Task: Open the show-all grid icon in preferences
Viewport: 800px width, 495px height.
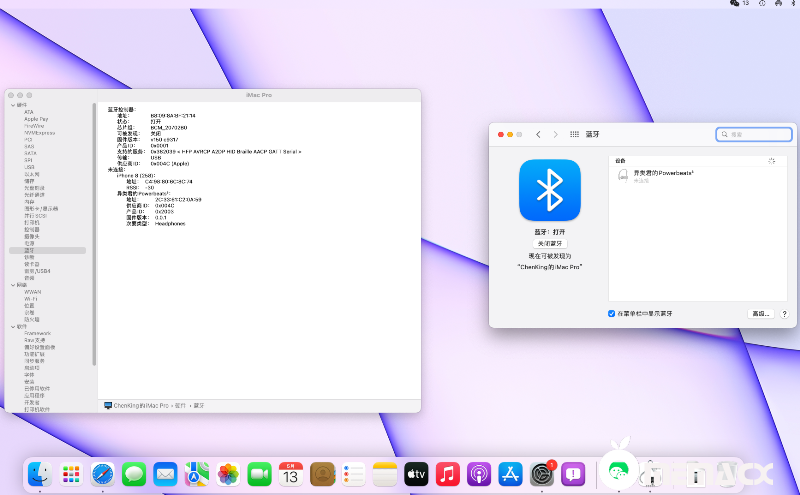Action: click(x=574, y=134)
